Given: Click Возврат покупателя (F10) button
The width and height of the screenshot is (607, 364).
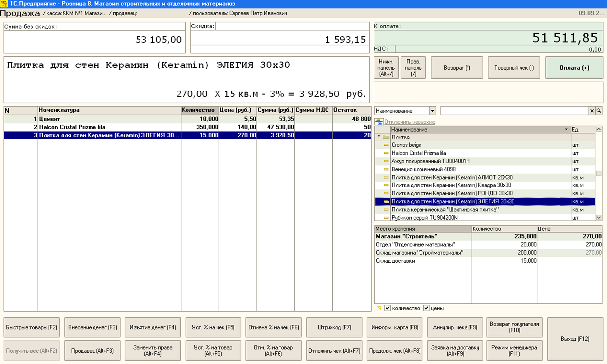Looking at the screenshot, I should (514, 327).
